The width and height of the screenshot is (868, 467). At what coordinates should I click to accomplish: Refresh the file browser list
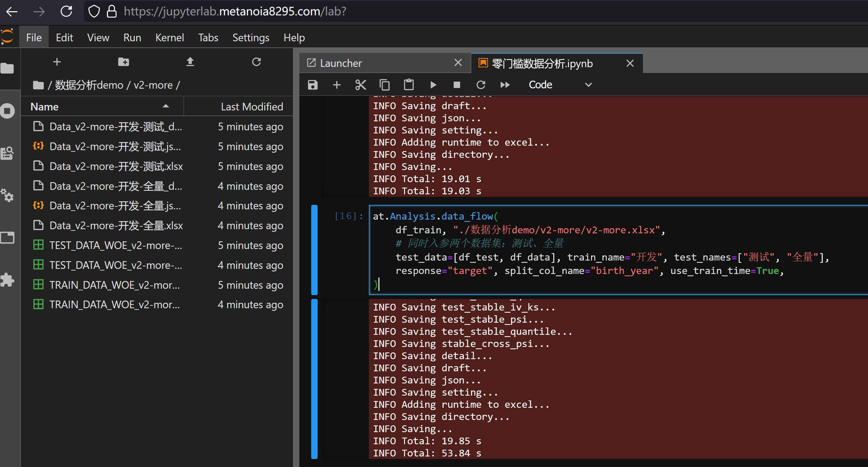[x=256, y=62]
